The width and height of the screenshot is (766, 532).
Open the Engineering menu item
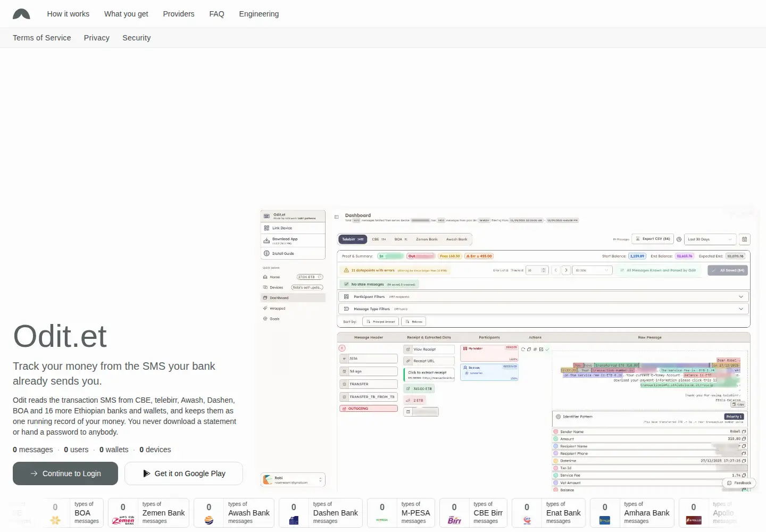(x=259, y=14)
